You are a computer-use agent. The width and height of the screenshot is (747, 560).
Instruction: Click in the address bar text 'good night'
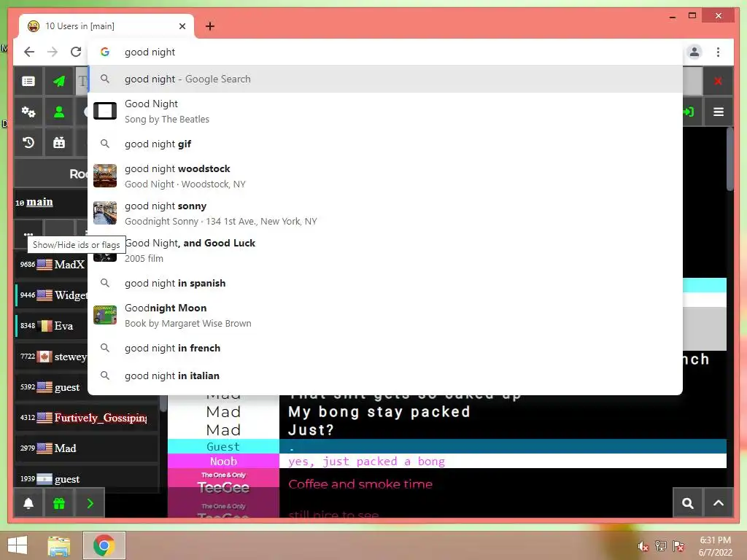[x=150, y=52]
